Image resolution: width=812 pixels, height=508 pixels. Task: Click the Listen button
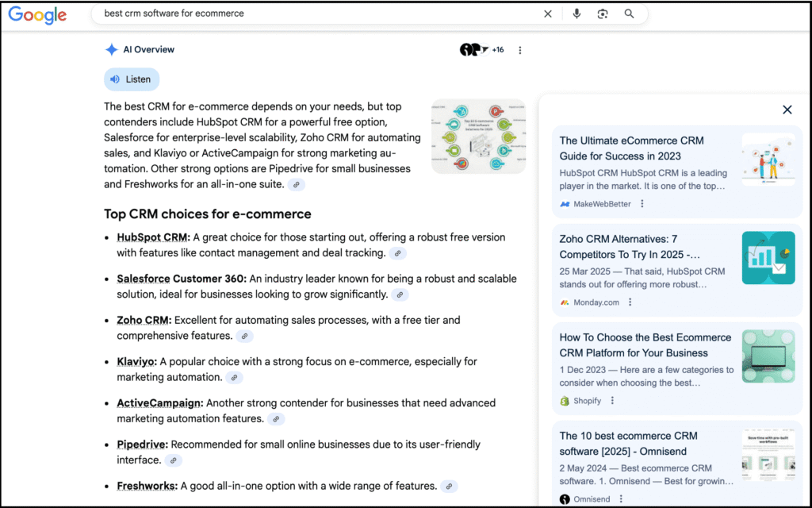(131, 79)
